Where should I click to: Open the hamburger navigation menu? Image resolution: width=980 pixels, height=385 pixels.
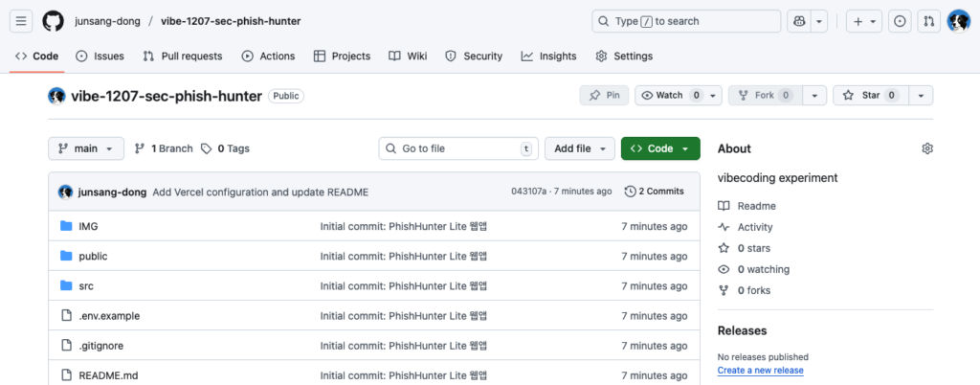coord(23,21)
